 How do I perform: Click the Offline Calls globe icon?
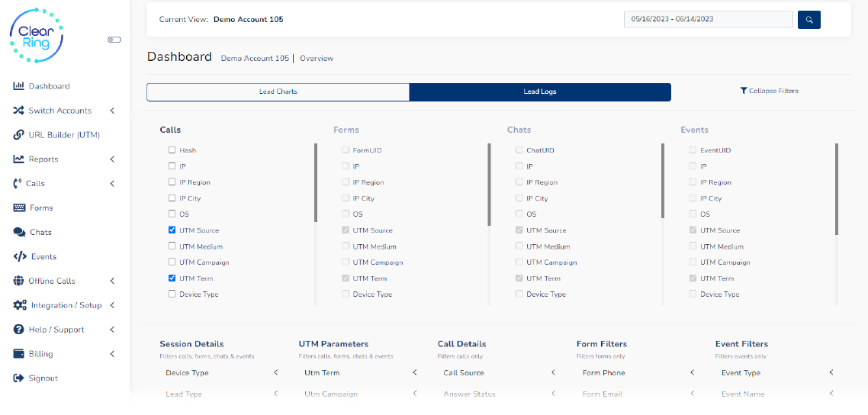coord(19,281)
